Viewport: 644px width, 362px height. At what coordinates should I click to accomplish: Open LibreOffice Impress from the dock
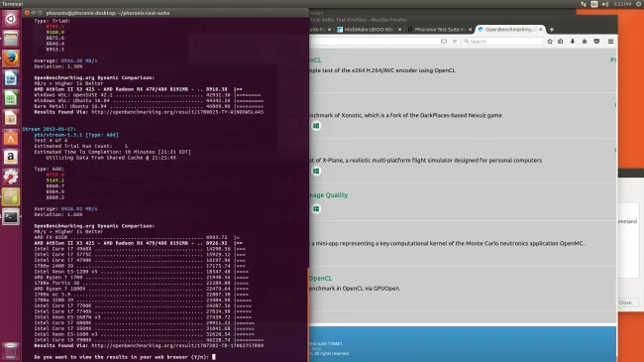11,118
